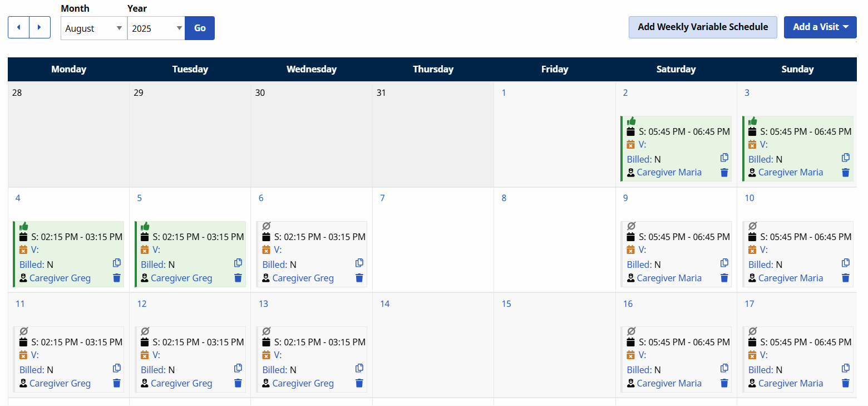Click thumbs-up icon on August 5 visit
Image resolution: width=868 pixels, height=406 pixels.
pyautogui.click(x=145, y=226)
